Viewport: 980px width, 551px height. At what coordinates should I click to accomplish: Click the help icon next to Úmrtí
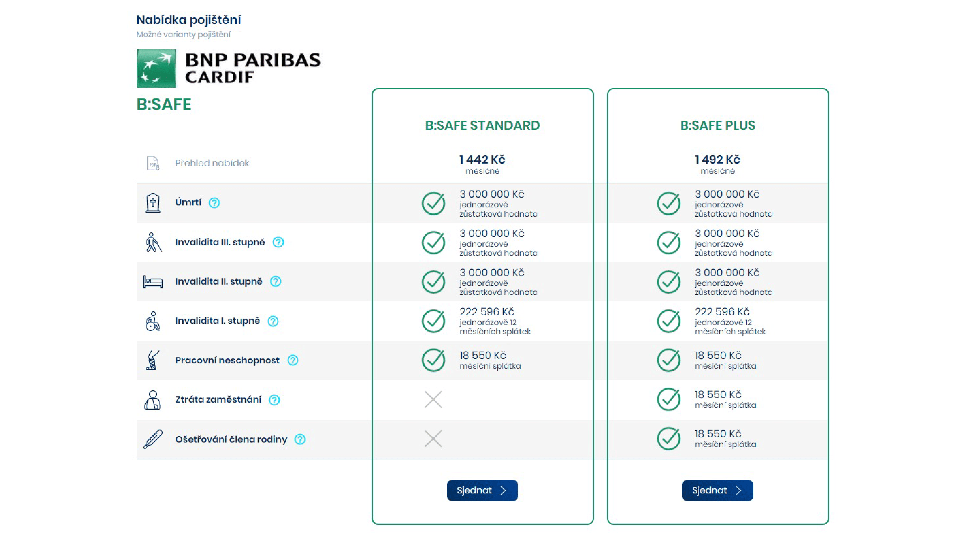tap(214, 203)
